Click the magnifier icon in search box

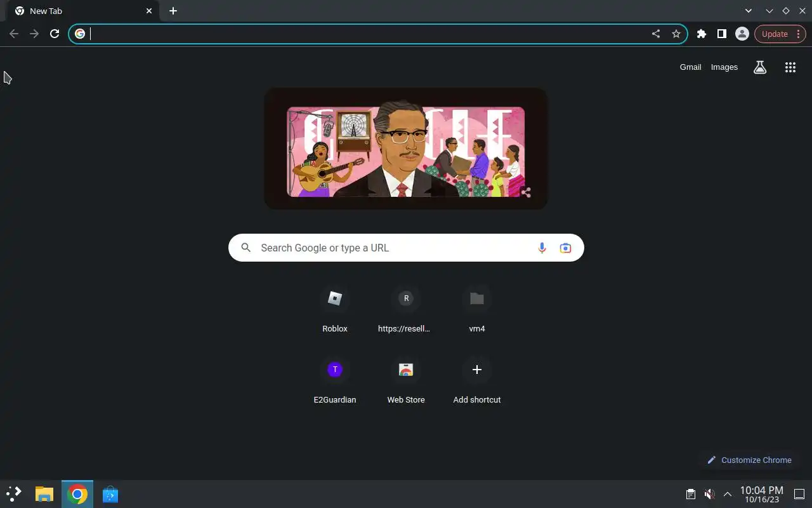246,248
